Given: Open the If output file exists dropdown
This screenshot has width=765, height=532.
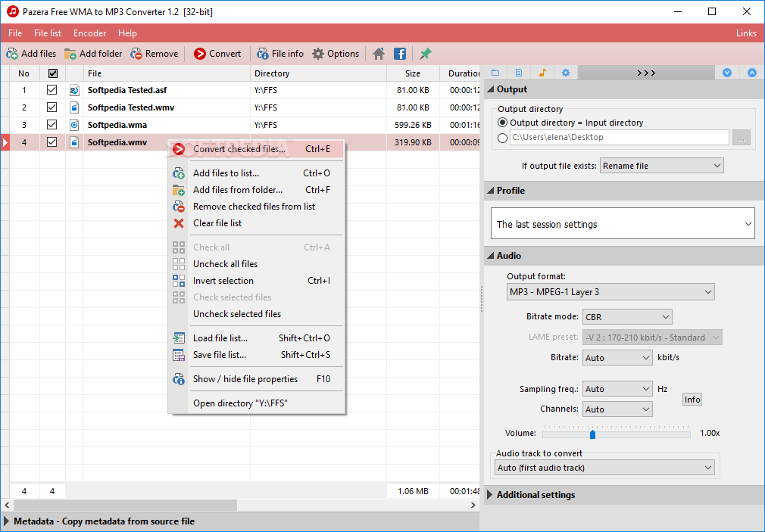Looking at the screenshot, I should pyautogui.click(x=661, y=166).
